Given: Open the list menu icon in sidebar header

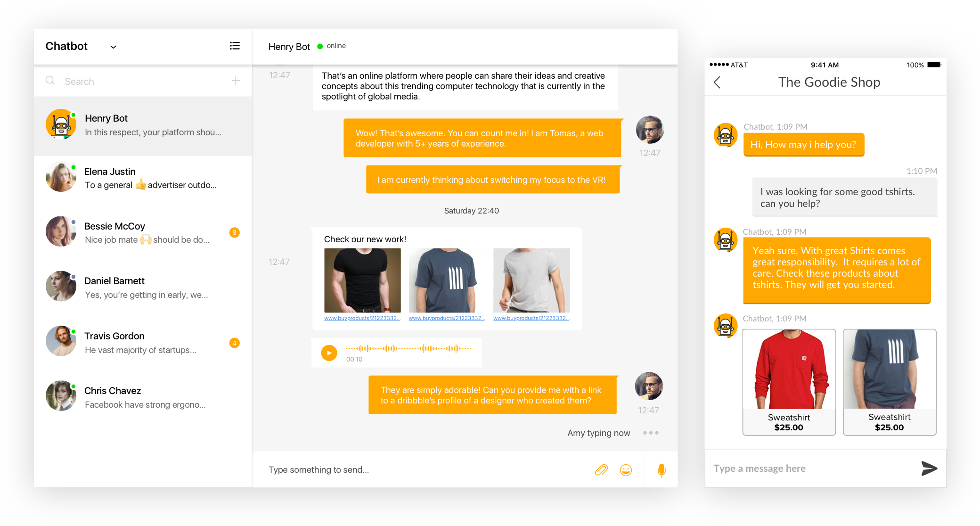Looking at the screenshot, I should click(x=235, y=46).
